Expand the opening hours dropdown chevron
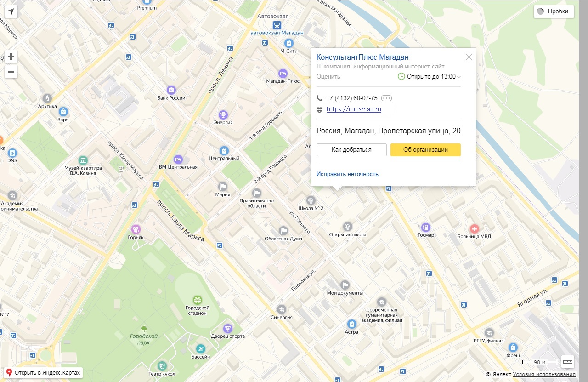 tap(459, 77)
